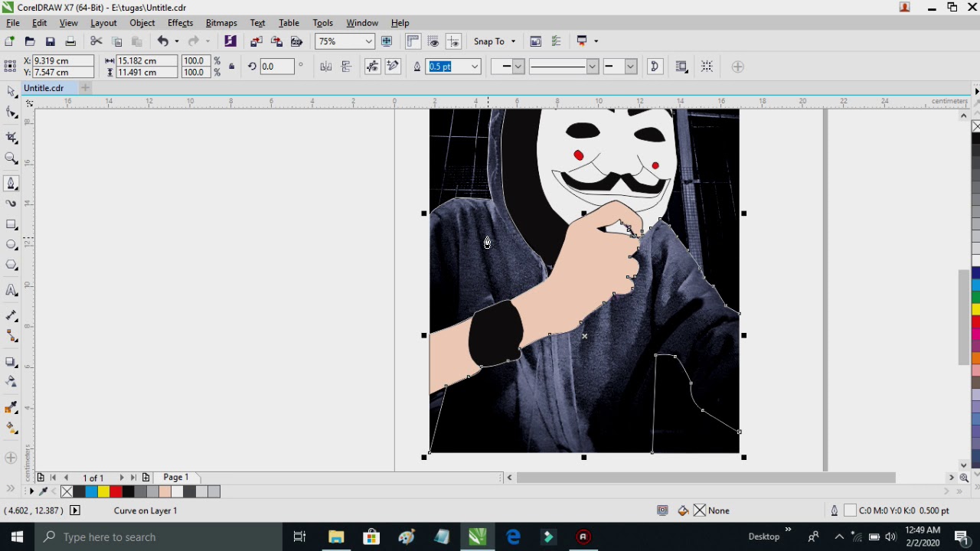Open the Search content icon
Viewport: 980px width, 551px height.
click(230, 41)
